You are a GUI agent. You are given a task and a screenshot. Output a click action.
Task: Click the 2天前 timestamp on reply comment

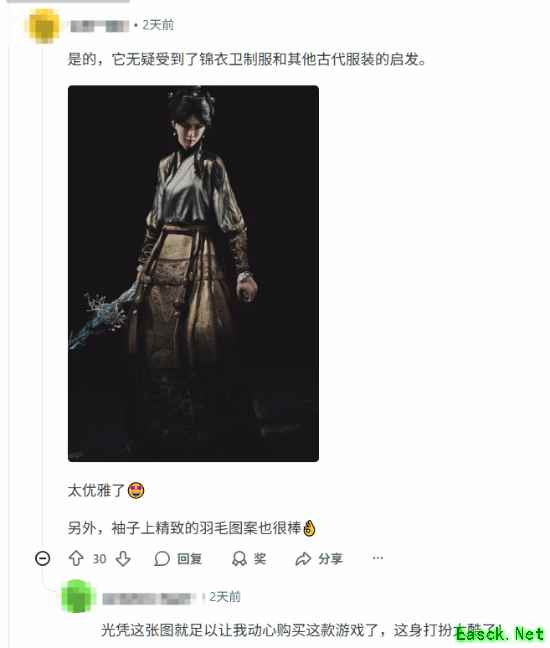pyautogui.click(x=224, y=597)
